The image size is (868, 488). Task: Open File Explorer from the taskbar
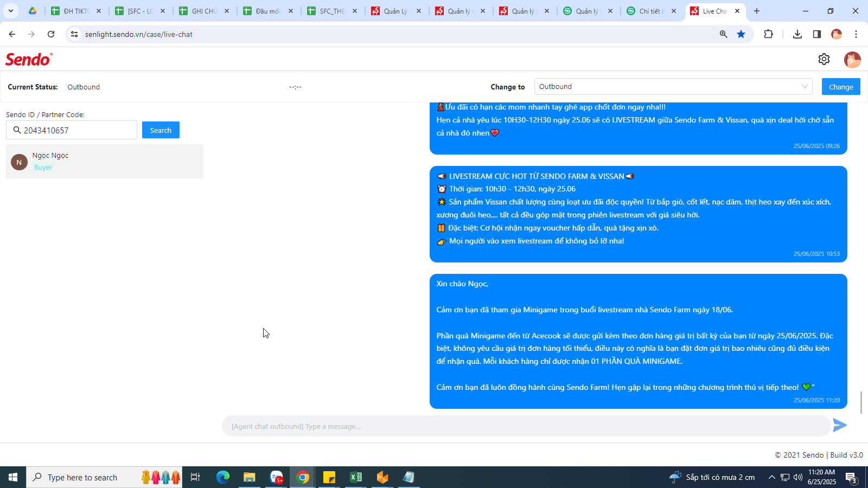[x=250, y=477]
